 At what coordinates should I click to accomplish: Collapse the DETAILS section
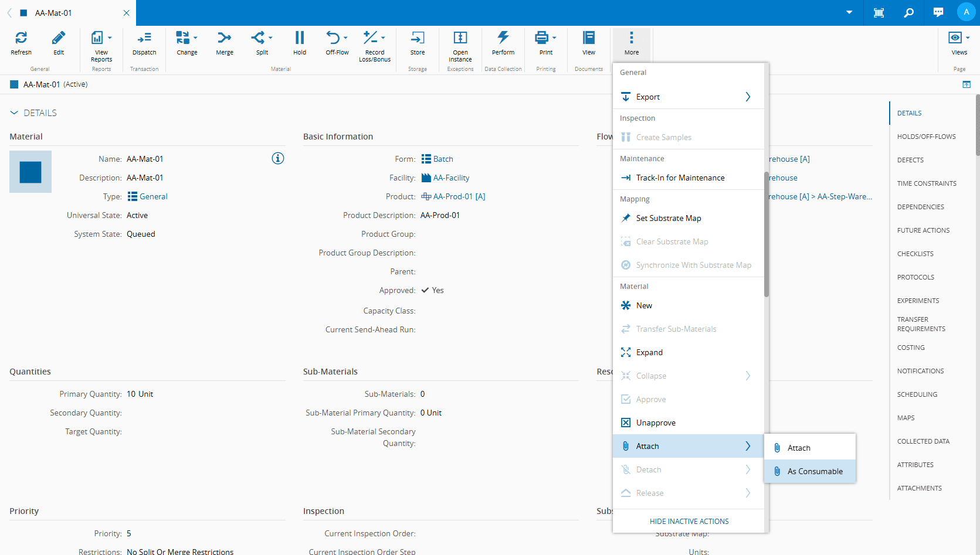click(14, 113)
